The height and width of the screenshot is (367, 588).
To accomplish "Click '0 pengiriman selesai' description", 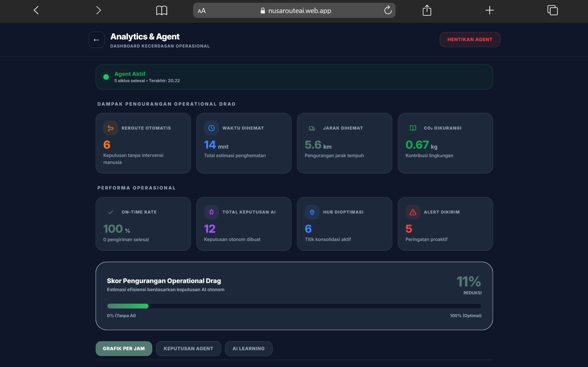I will point(126,240).
